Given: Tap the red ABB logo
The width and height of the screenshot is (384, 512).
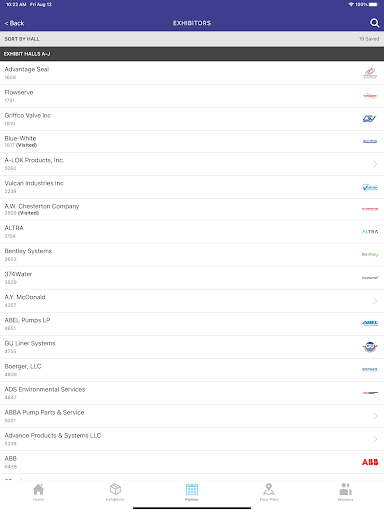Looking at the screenshot, I should (370, 462).
